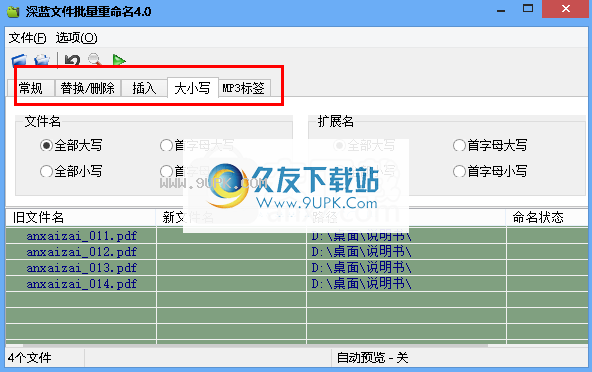Select file anxaizai_014.pdf in list
The height and width of the screenshot is (372, 592).
pos(82,284)
